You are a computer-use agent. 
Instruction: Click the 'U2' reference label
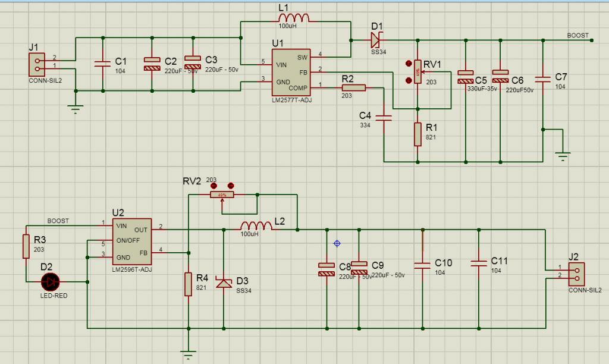[x=118, y=212]
